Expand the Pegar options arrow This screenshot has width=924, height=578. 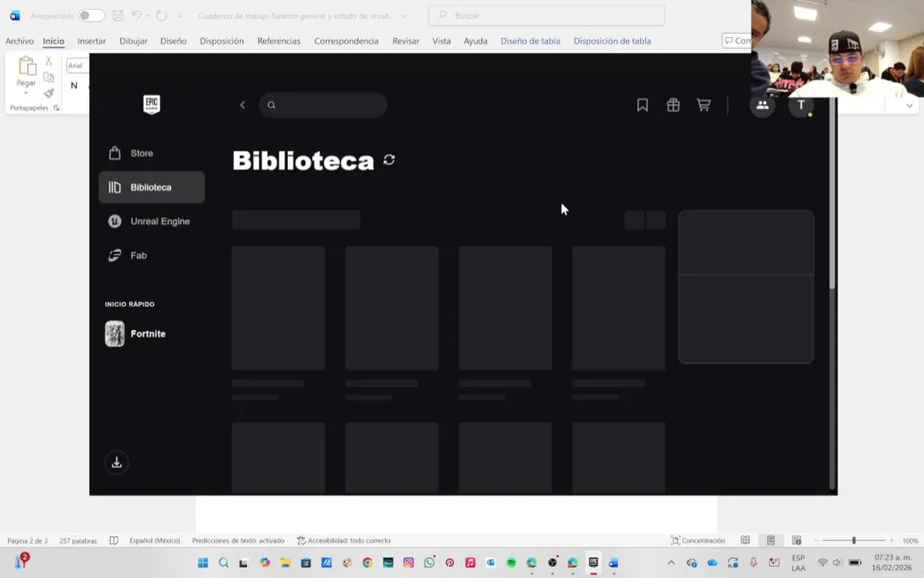[x=26, y=92]
